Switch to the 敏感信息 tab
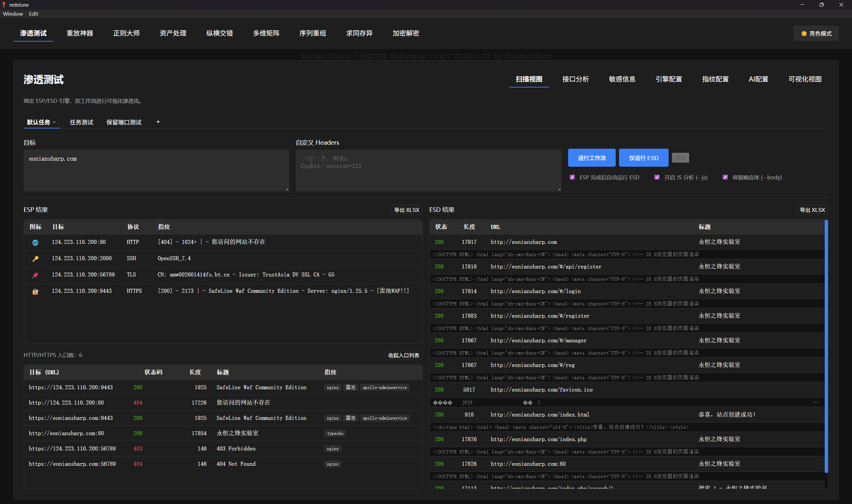 (x=622, y=79)
